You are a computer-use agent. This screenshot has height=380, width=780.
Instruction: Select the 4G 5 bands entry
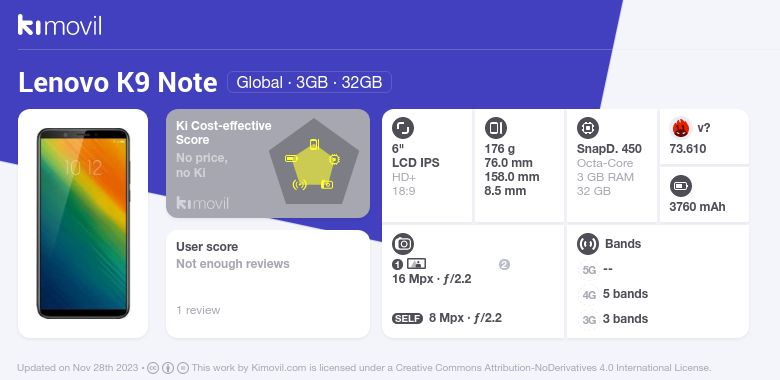click(x=614, y=294)
